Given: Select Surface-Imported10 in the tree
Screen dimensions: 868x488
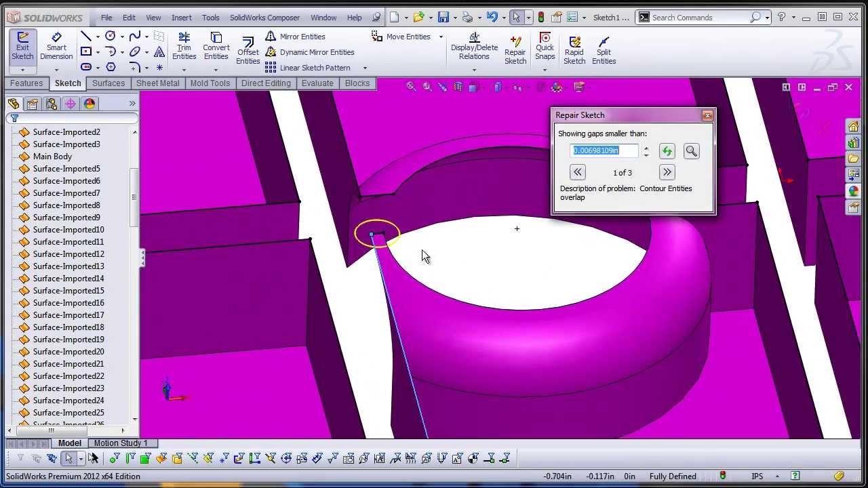Looking at the screenshot, I should click(x=68, y=230).
